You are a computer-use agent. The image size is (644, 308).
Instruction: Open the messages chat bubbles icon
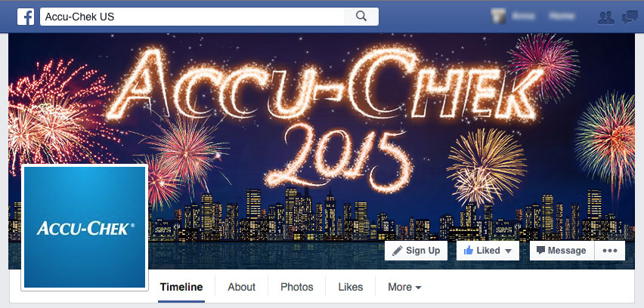[630, 17]
